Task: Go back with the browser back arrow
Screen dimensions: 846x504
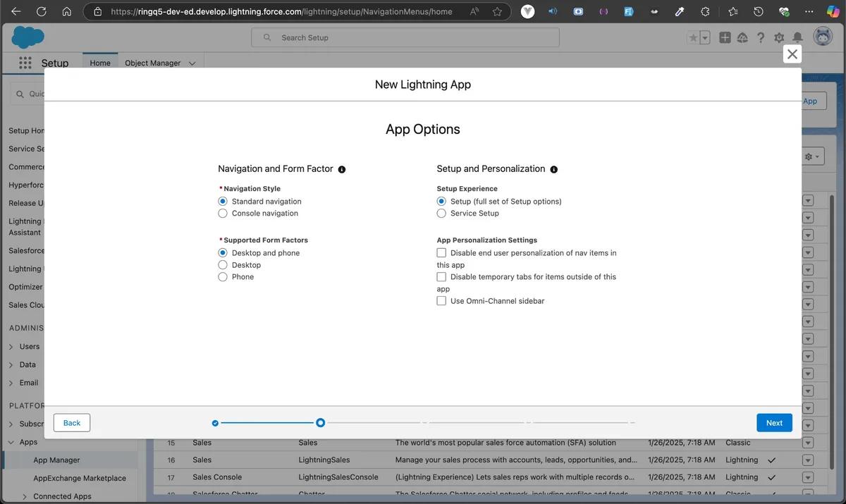Action: pyautogui.click(x=16, y=11)
